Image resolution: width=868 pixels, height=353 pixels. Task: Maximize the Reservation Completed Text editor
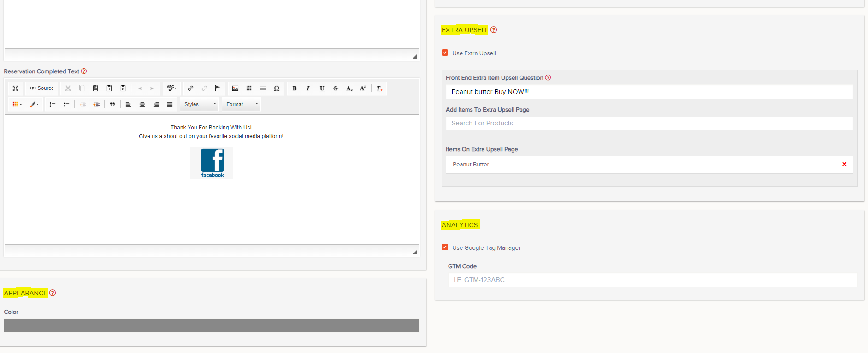(15, 88)
